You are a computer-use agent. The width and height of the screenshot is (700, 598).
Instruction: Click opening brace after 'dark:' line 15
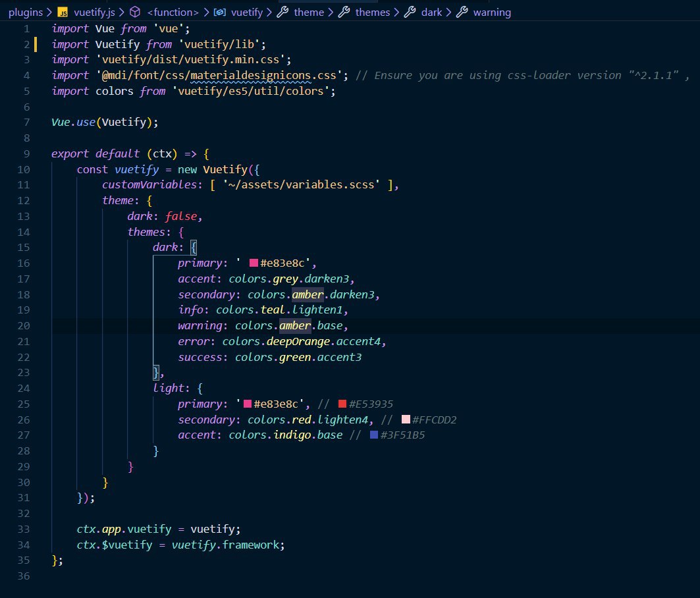(x=194, y=248)
